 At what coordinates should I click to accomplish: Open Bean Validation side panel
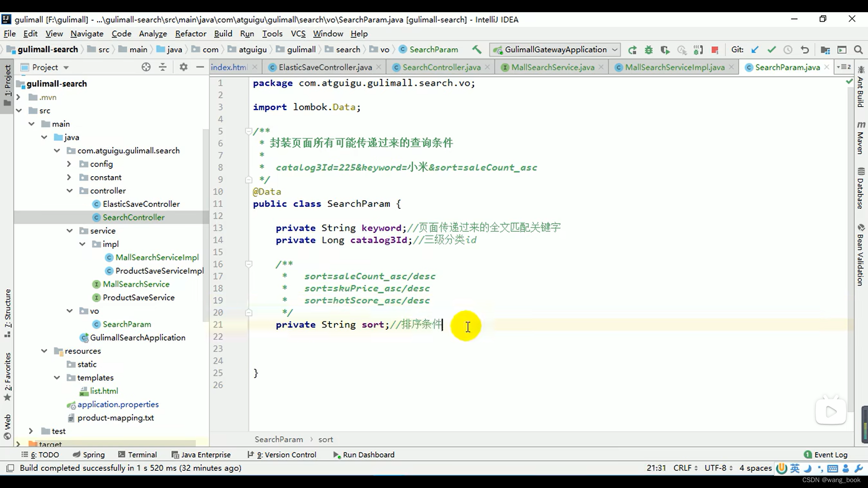tap(861, 254)
